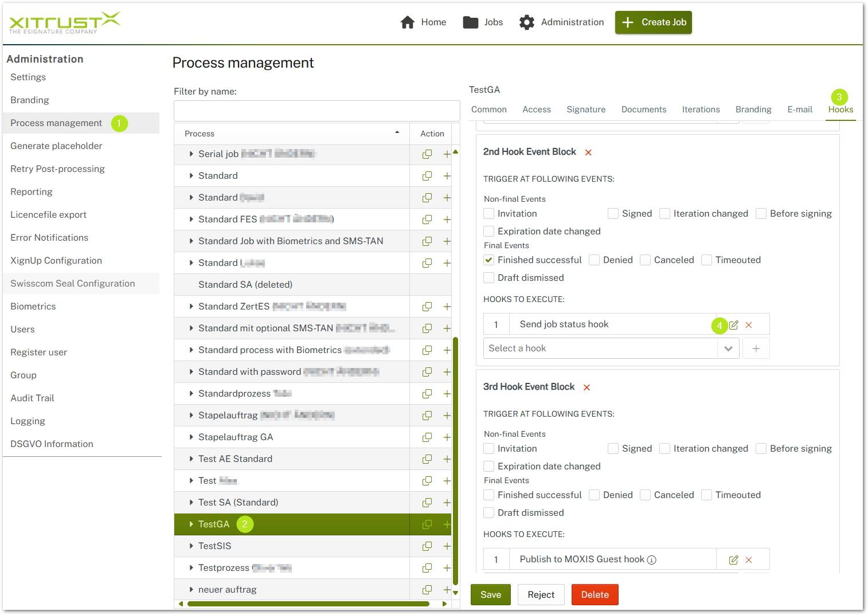Enable the Invitation checkbox in 3rd Hook Event Block
This screenshot has width=868, height=615.
tap(488, 448)
